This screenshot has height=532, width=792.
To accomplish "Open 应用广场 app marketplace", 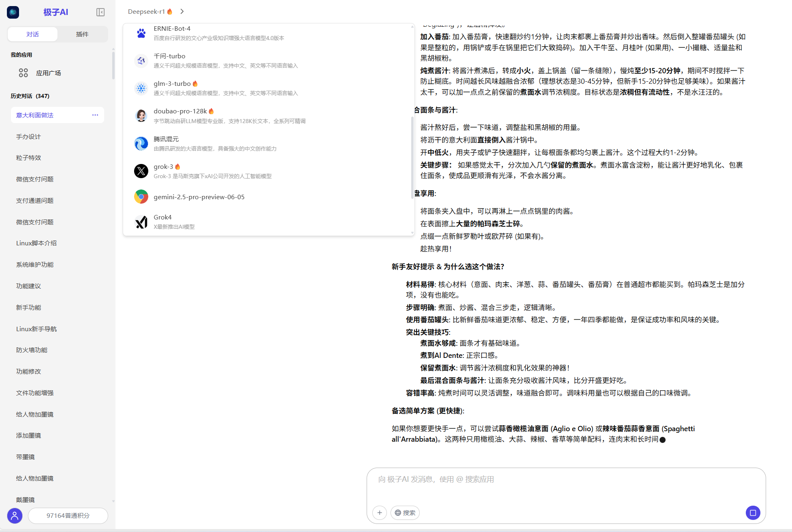I will pyautogui.click(x=48, y=73).
